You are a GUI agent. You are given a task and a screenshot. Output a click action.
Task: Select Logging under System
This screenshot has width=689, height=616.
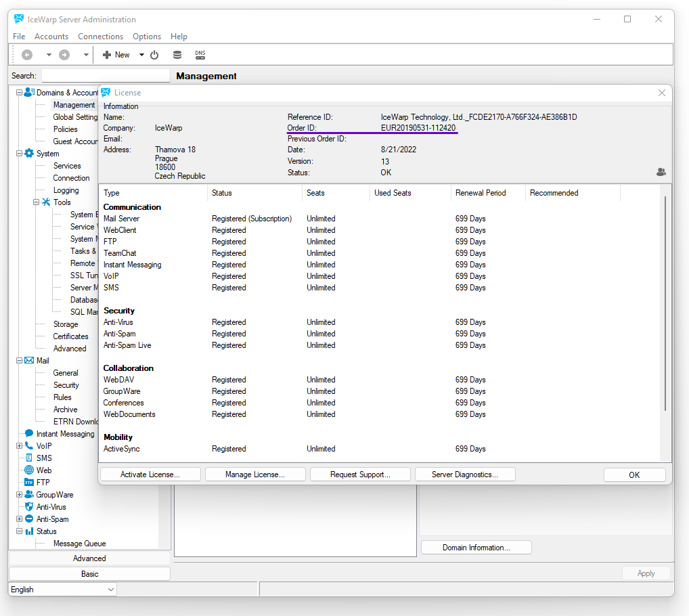[x=66, y=190]
